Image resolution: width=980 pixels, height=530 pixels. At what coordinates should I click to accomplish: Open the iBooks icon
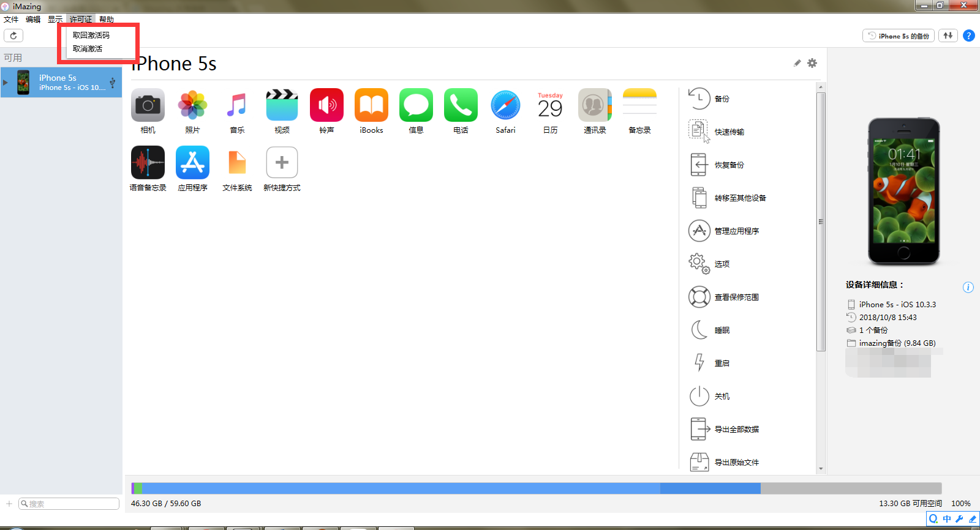point(371,105)
